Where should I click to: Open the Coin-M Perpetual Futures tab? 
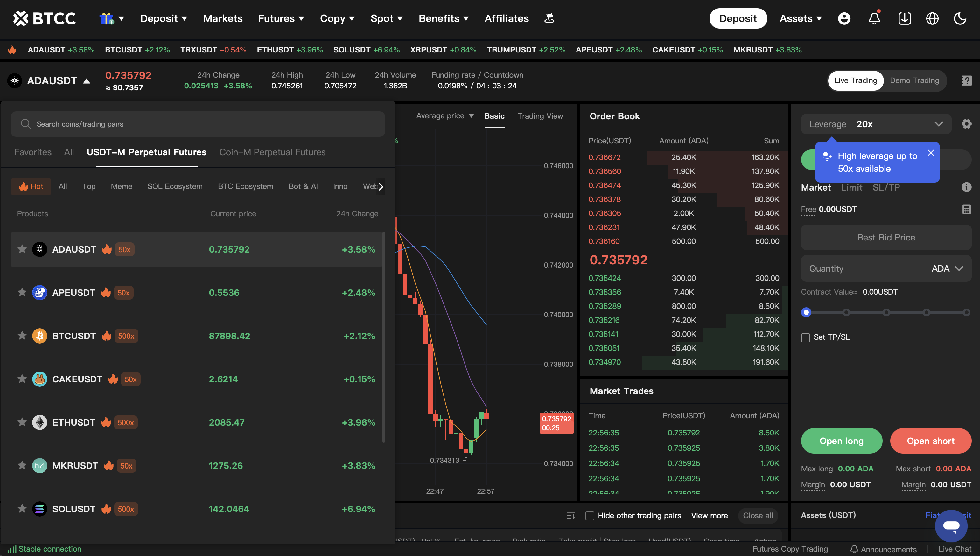pos(272,152)
